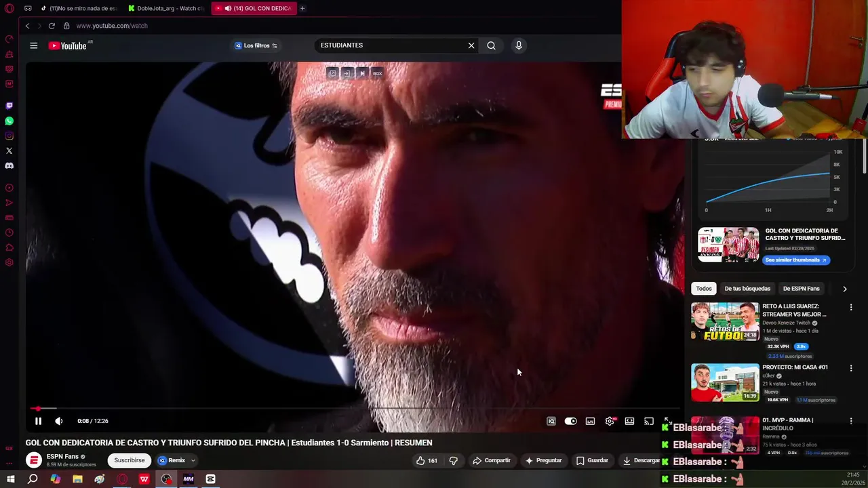Open Discord in the Opera sidebar
The image size is (868, 488).
click(9, 165)
